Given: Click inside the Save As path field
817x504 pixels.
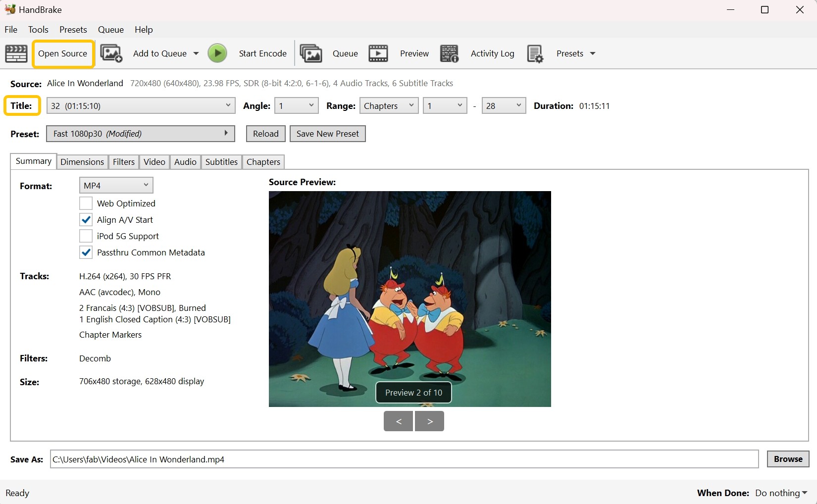Looking at the screenshot, I should click(396, 459).
